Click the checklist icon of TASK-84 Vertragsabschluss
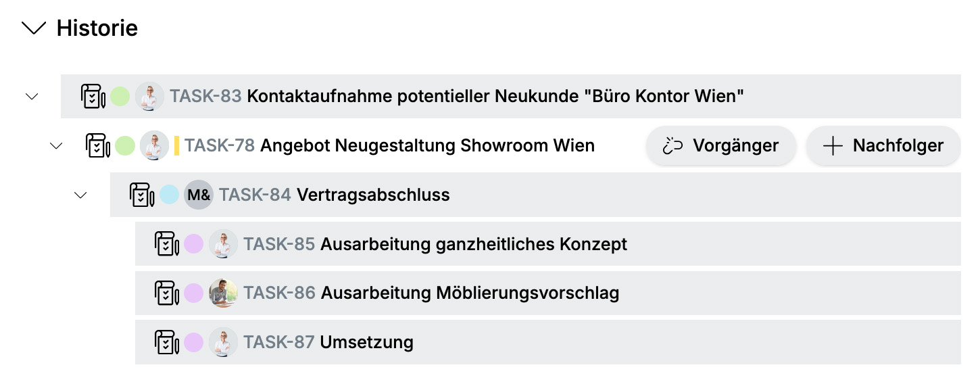This screenshot has height=384, width=980. pyautogui.click(x=143, y=195)
